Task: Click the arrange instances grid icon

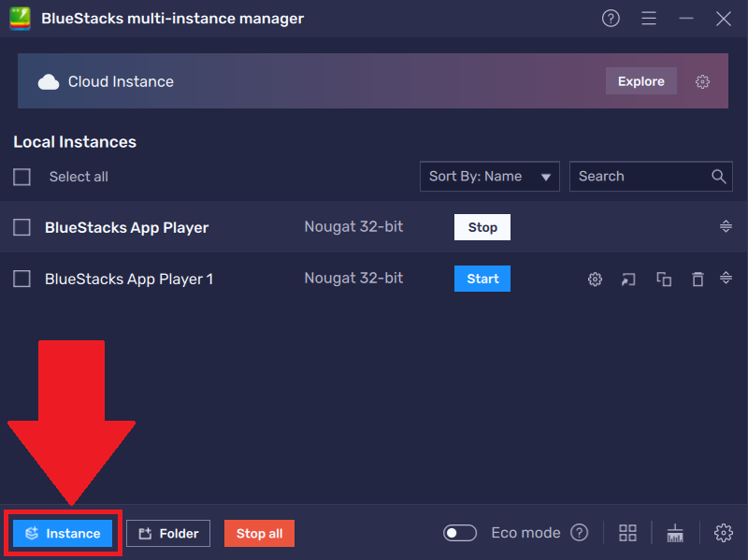Action: coord(627,533)
